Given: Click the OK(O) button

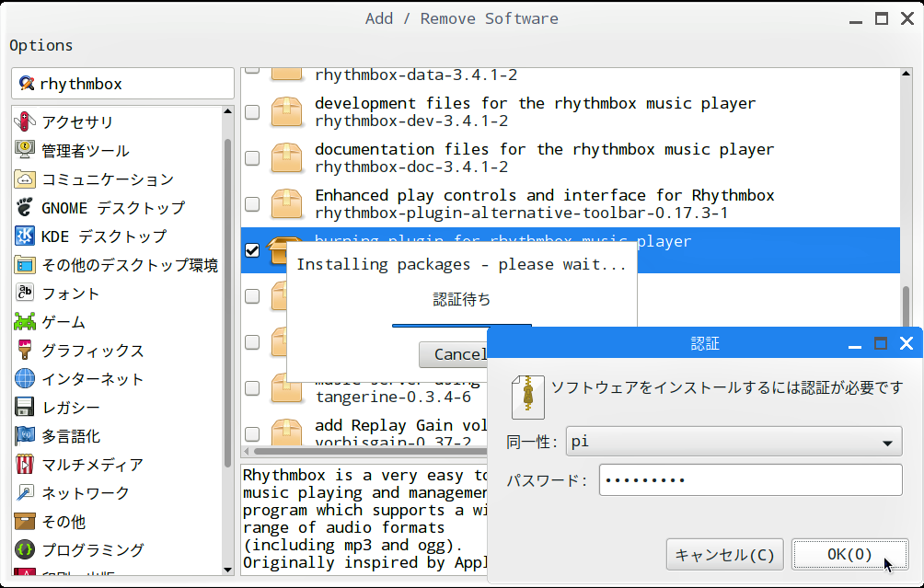Looking at the screenshot, I should 849,555.
